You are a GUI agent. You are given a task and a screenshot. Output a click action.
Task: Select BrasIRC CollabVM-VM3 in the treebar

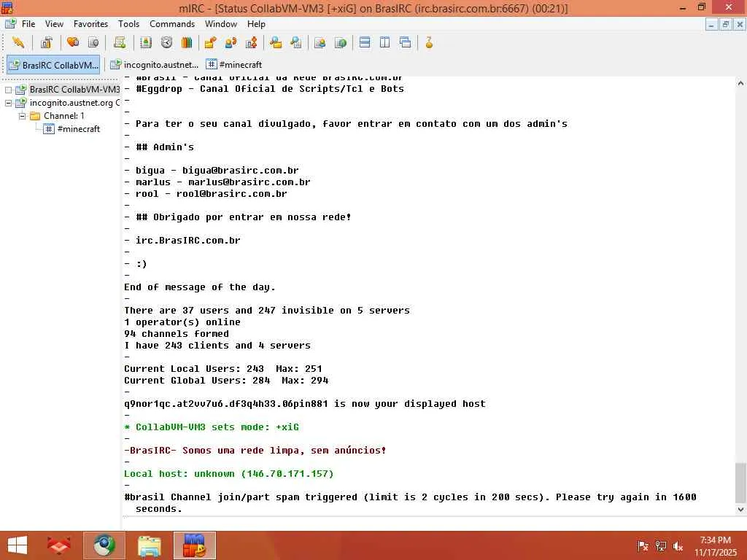click(75, 90)
